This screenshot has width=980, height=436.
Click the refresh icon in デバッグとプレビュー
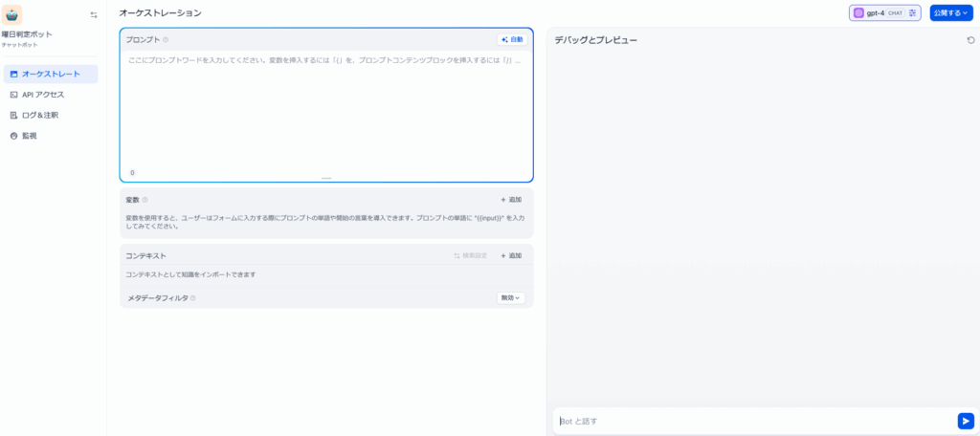(970, 40)
